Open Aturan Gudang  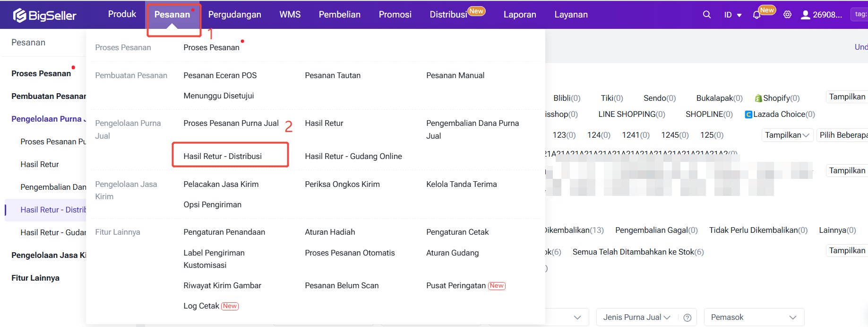[x=453, y=253]
